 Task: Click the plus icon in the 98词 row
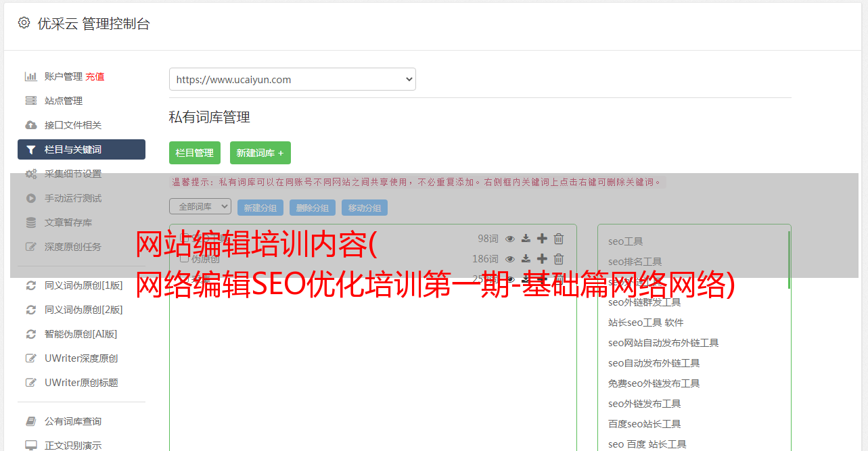click(x=542, y=239)
